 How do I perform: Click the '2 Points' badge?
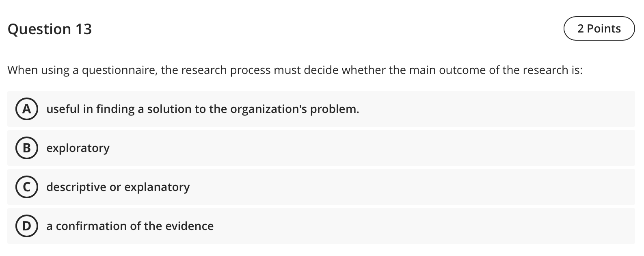599,28
